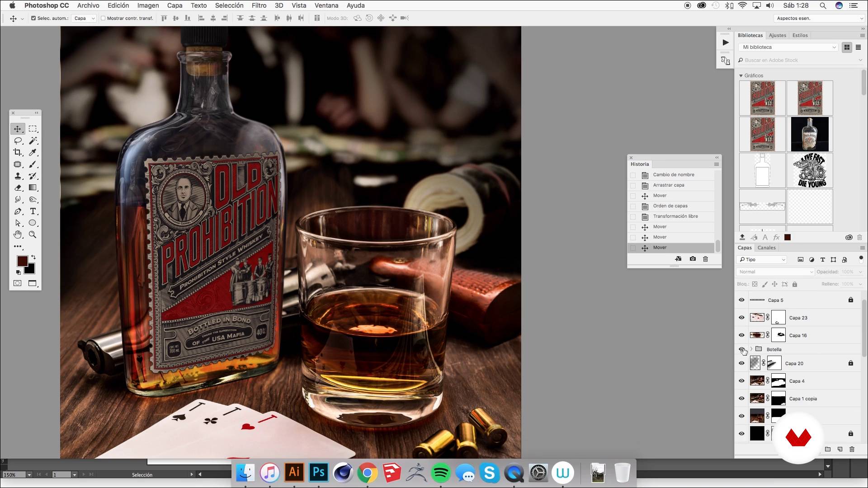Select the Type tool
This screenshot has width=868, height=488.
[33, 211]
